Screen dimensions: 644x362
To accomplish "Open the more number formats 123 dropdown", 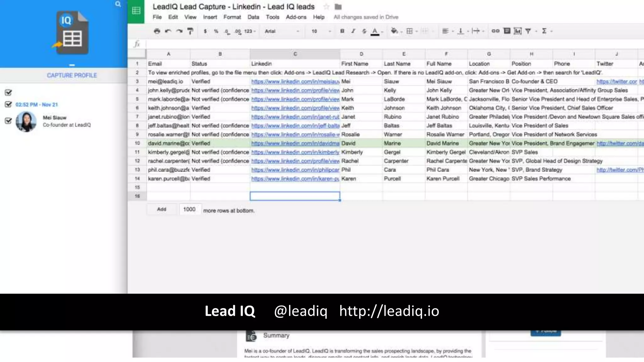I will 250,31.
